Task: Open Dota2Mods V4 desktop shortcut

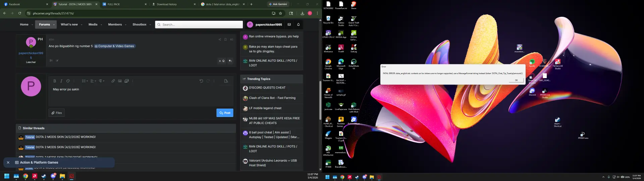Action: tap(354, 64)
